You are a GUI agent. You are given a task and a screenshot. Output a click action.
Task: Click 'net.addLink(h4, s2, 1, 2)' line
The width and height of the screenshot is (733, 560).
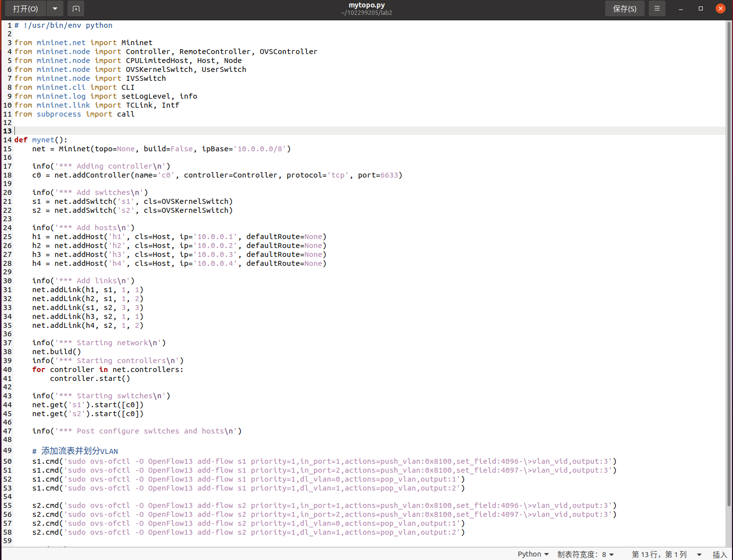[88, 325]
